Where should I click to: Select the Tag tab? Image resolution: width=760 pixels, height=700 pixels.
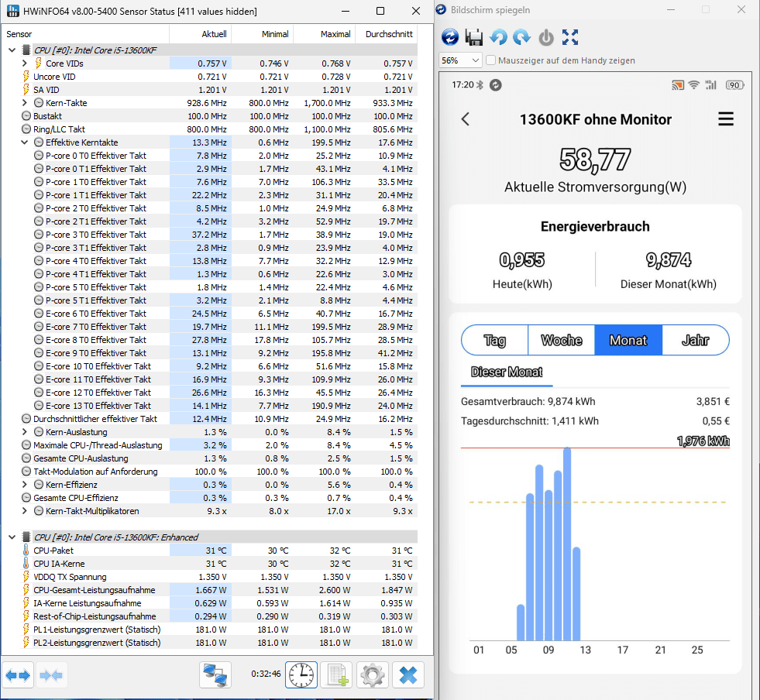pyautogui.click(x=495, y=340)
